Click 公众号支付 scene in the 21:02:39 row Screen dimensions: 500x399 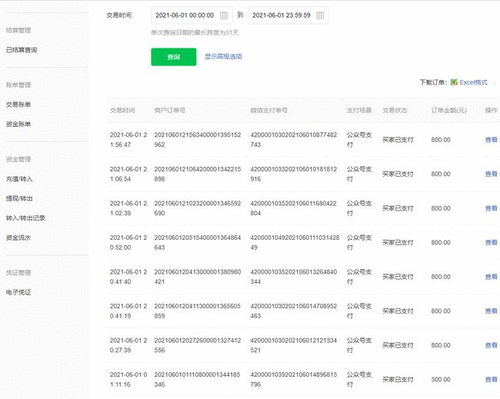coord(359,208)
